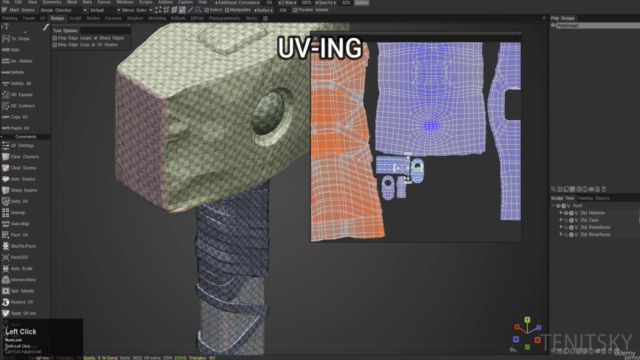Switch to the Modeling room tab

point(157,18)
